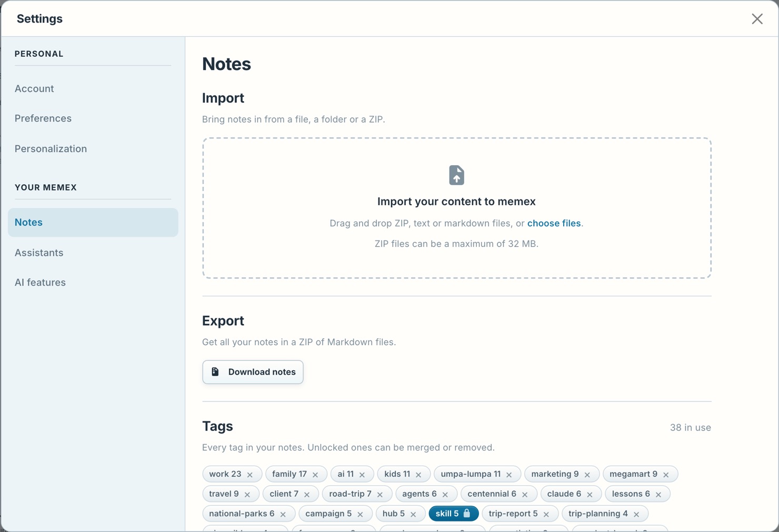Image resolution: width=779 pixels, height=532 pixels.
Task: Remove the agents tag
Action: tap(445, 495)
